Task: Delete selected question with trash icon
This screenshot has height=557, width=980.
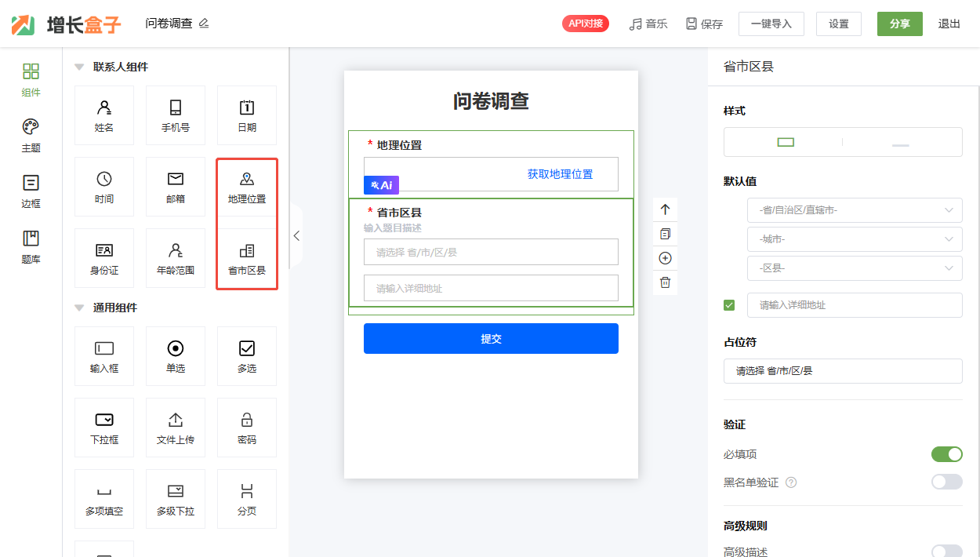Action: 665,282
